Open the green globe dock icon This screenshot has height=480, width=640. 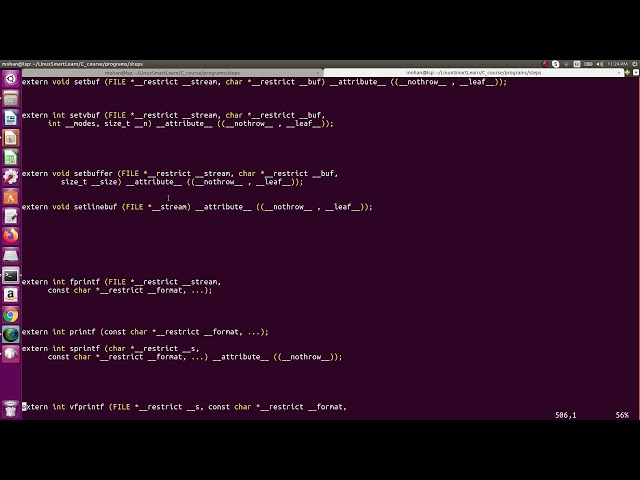coord(11,334)
